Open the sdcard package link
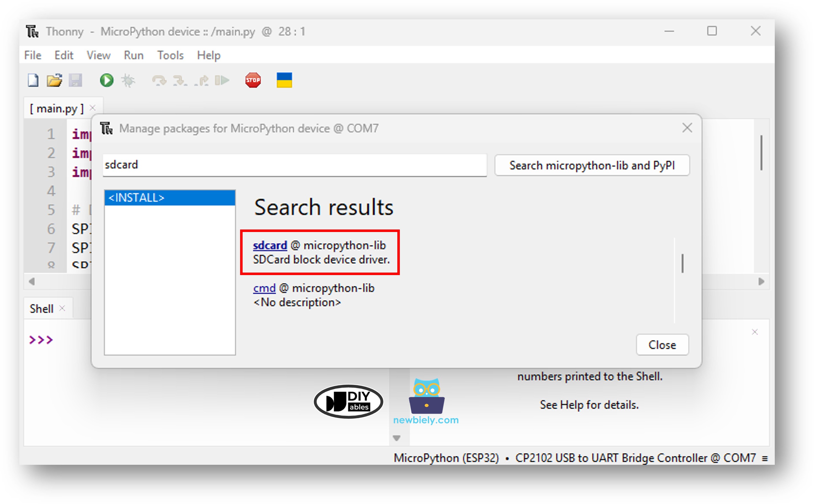This screenshot has width=814, height=504. pos(270,245)
